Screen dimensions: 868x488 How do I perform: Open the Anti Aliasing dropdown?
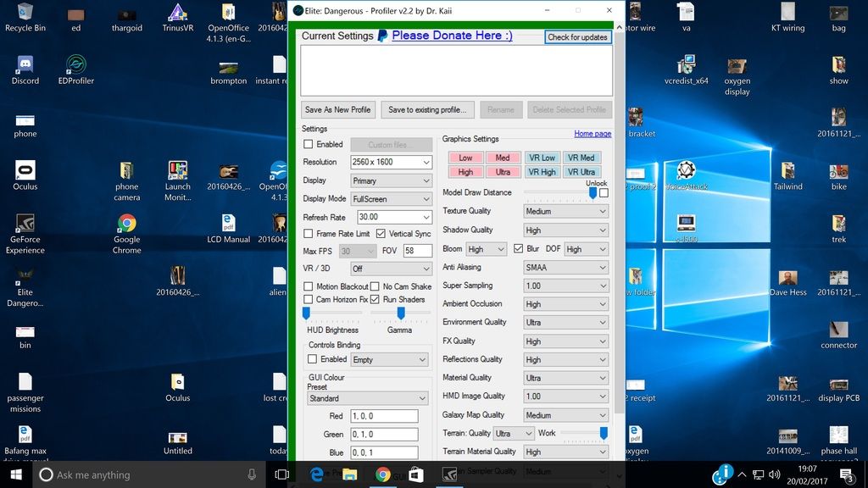(565, 267)
